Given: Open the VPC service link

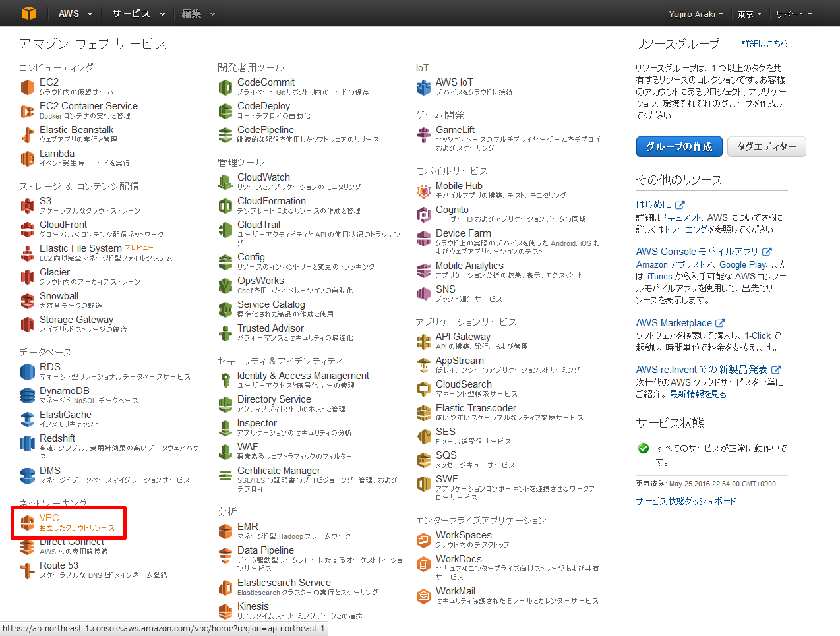Looking at the screenshot, I should pyautogui.click(x=49, y=518).
